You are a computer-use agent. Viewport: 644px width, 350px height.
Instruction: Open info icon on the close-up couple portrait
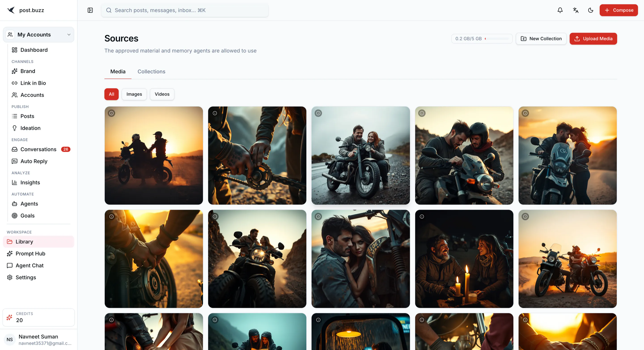[x=318, y=217]
